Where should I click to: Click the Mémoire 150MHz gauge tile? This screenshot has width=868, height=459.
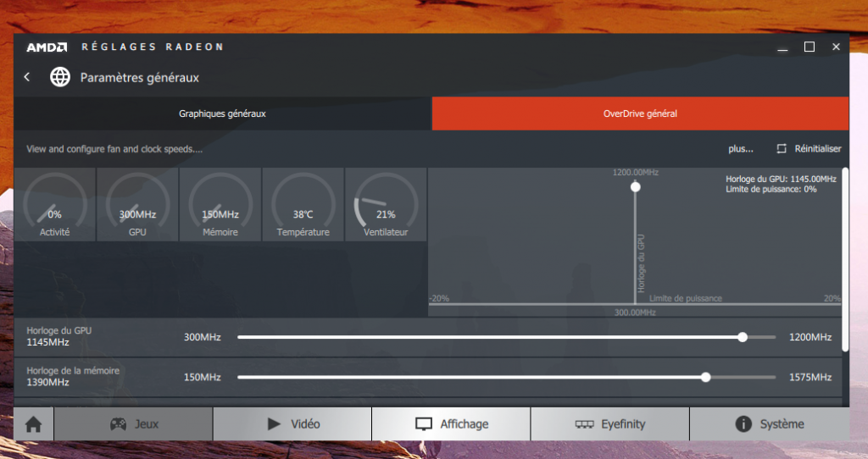[220, 205]
